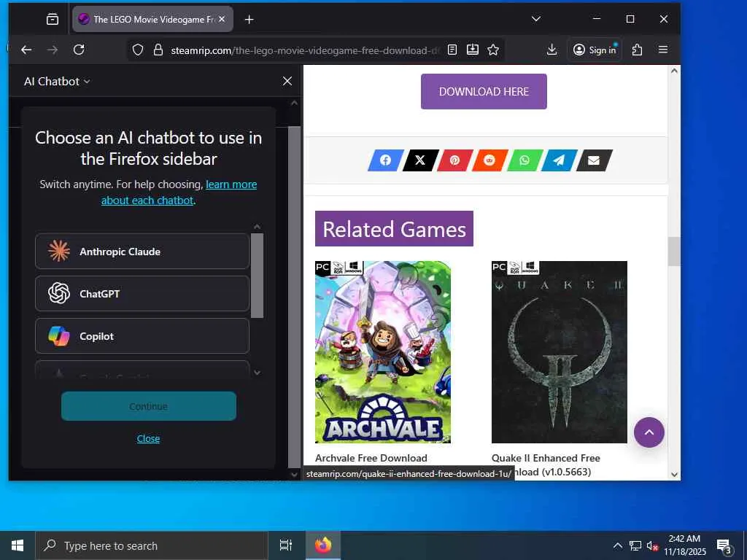Viewport: 747px width, 560px height.
Task: Click the Windows search box
Action: pos(152,545)
